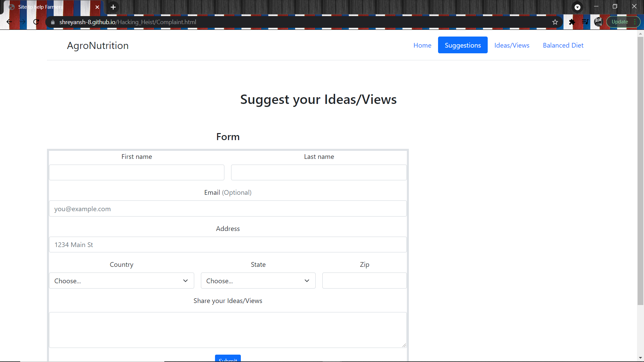644x362 pixels.
Task: Open the profile avatar icon
Action: pyautogui.click(x=598, y=22)
